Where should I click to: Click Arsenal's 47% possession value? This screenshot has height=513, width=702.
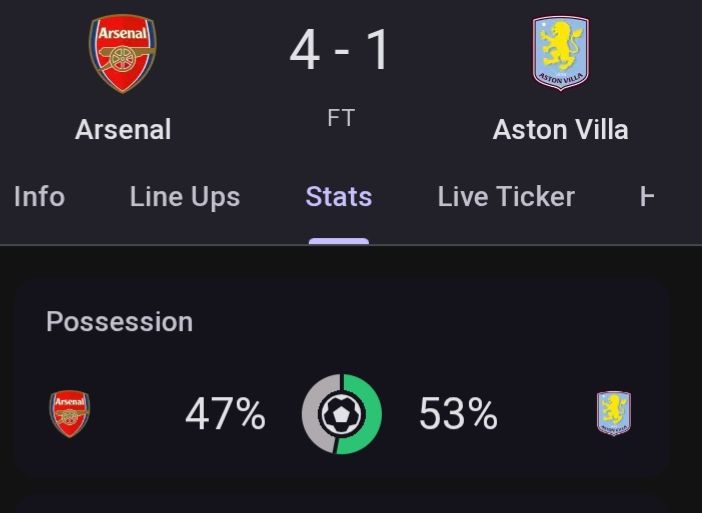[x=225, y=414]
